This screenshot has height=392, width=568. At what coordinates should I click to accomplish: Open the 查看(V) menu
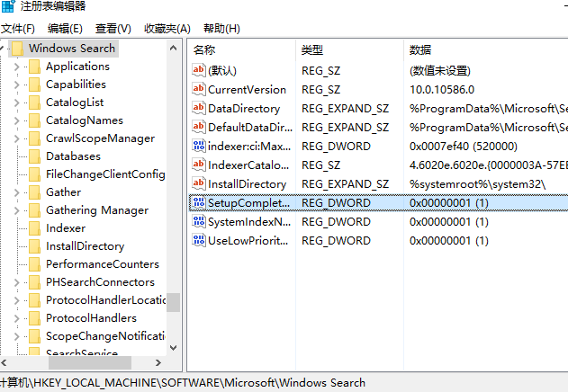113,29
